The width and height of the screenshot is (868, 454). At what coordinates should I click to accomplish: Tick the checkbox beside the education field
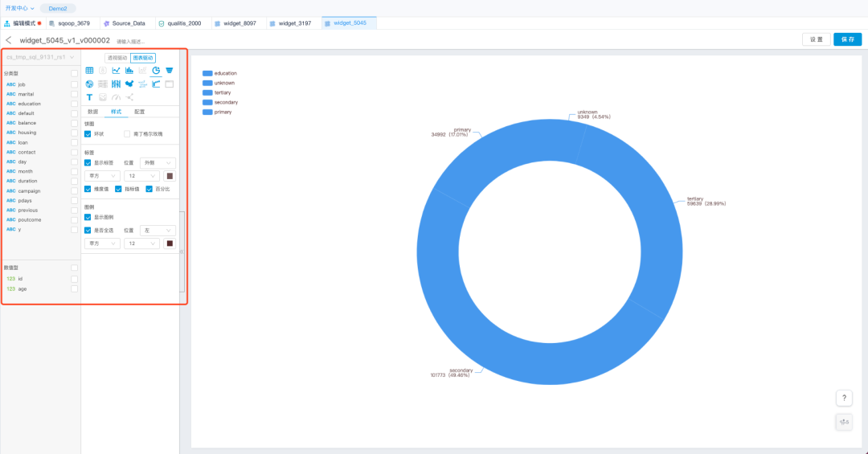pyautogui.click(x=74, y=104)
